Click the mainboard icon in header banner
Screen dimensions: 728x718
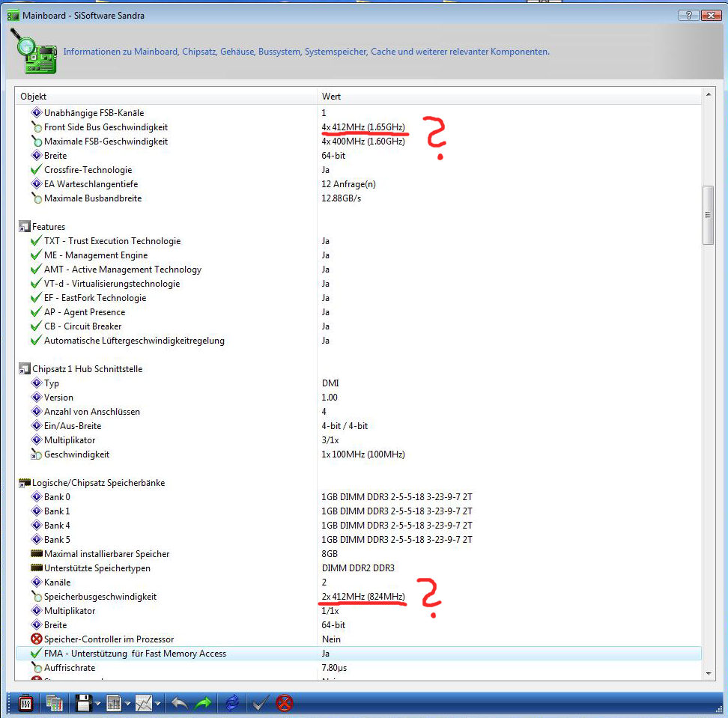coord(34,52)
